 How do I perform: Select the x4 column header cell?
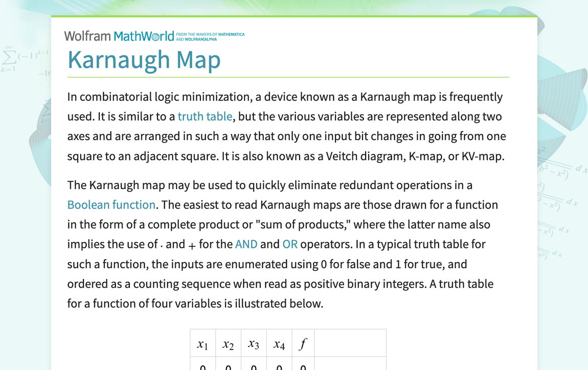coord(279,344)
